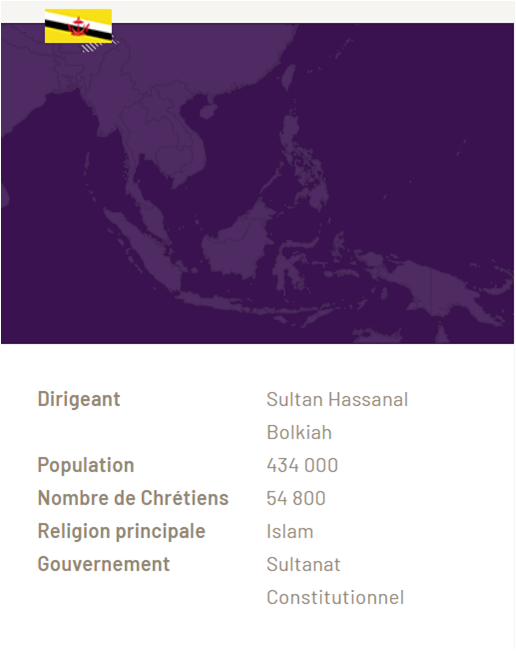The height and width of the screenshot is (651, 516).
Task: Select the 434 000 population value
Action: 302,465
